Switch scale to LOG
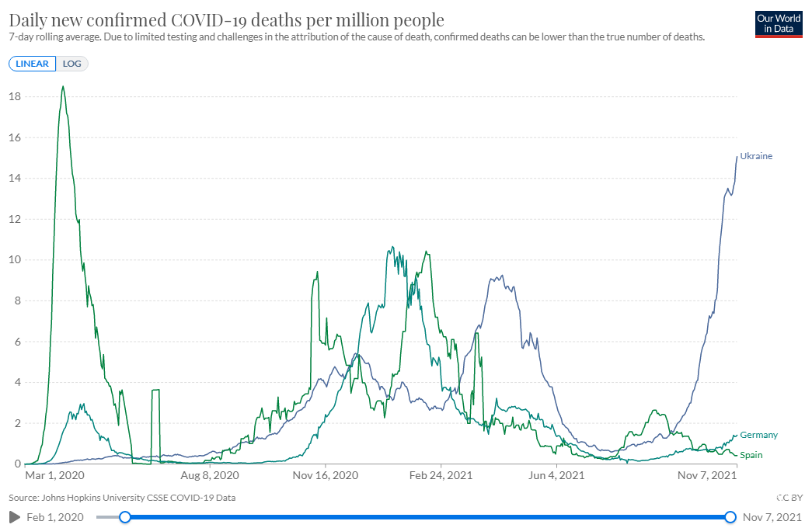The height and width of the screenshot is (528, 812). point(72,64)
